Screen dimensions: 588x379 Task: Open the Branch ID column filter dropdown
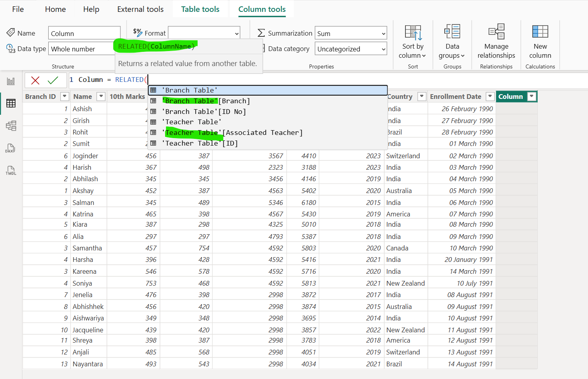pos(65,96)
